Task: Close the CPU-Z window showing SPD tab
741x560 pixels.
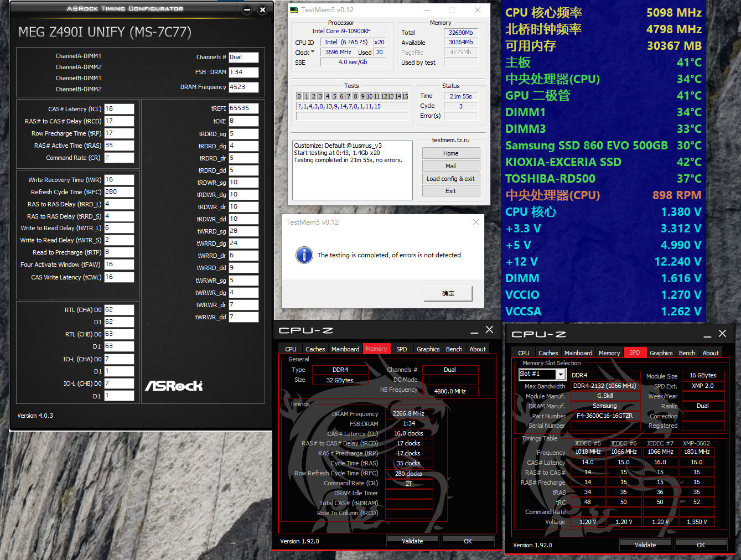Action: [722, 334]
